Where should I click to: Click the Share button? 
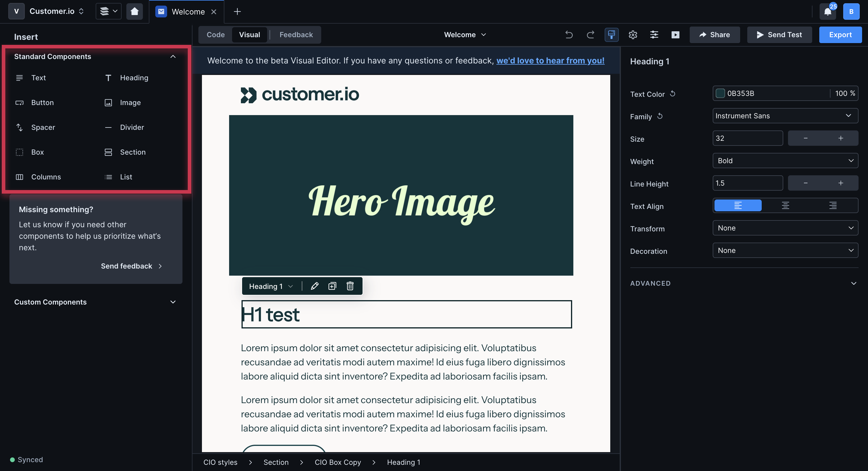click(x=714, y=35)
